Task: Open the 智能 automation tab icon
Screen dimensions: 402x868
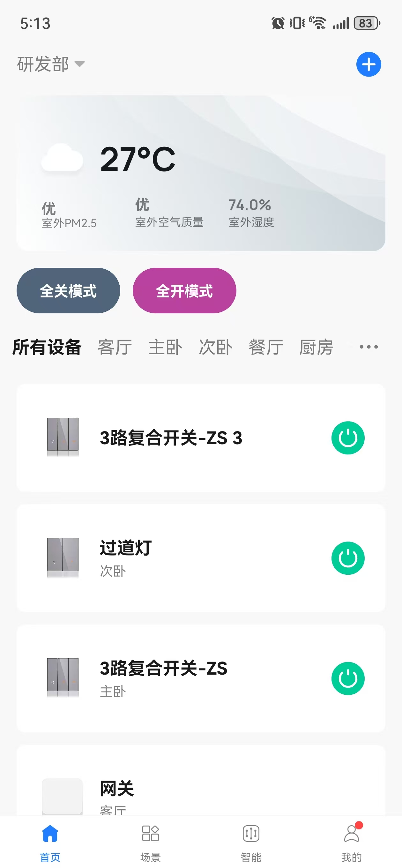Action: 251,833
